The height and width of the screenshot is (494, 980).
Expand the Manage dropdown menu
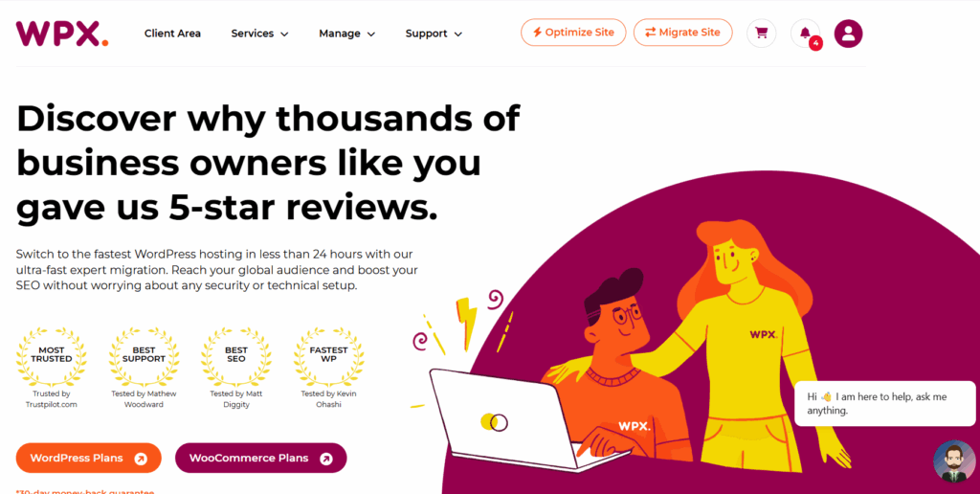tap(346, 34)
